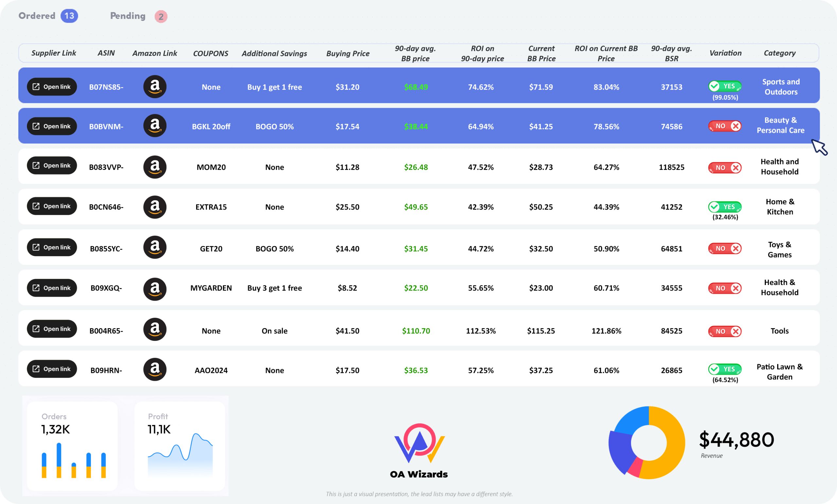Select the Supplier Link column header

[x=54, y=53]
